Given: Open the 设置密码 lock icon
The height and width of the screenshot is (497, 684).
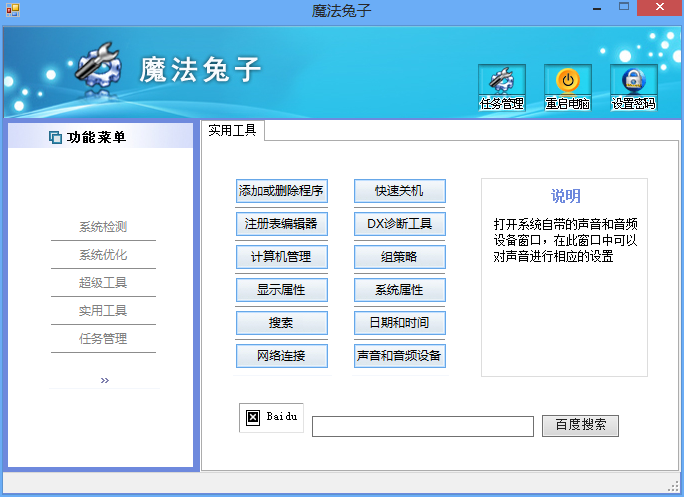Looking at the screenshot, I should (x=633, y=87).
